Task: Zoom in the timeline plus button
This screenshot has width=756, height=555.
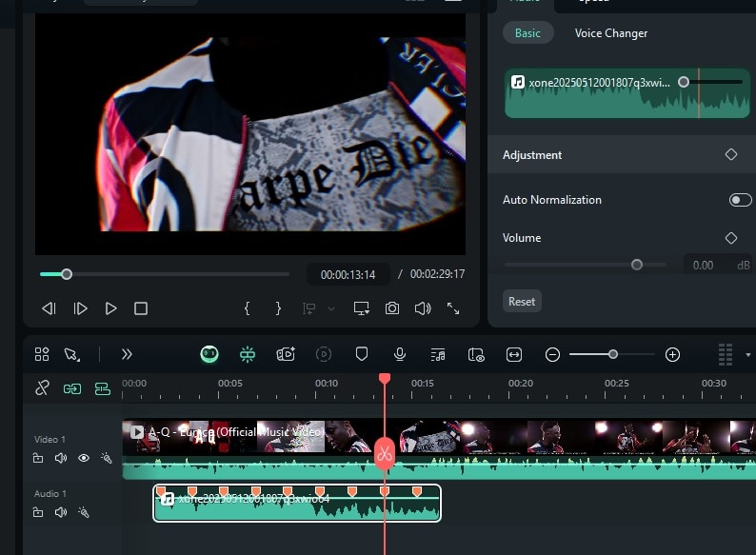Action: point(672,355)
